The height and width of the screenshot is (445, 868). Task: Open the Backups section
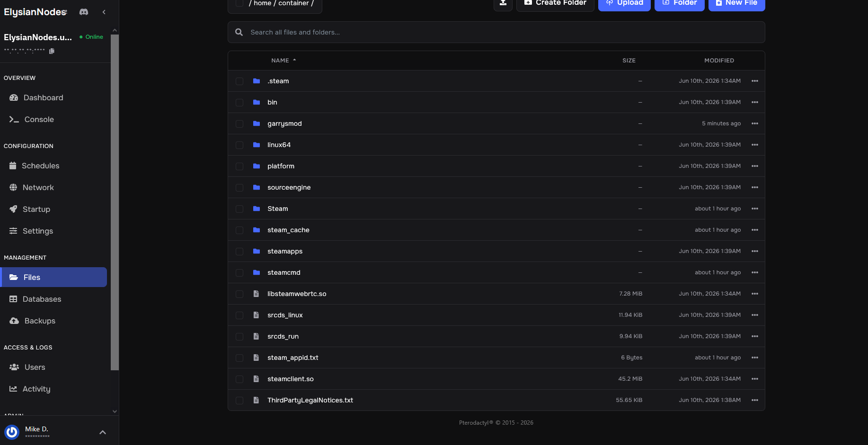(x=53, y=321)
